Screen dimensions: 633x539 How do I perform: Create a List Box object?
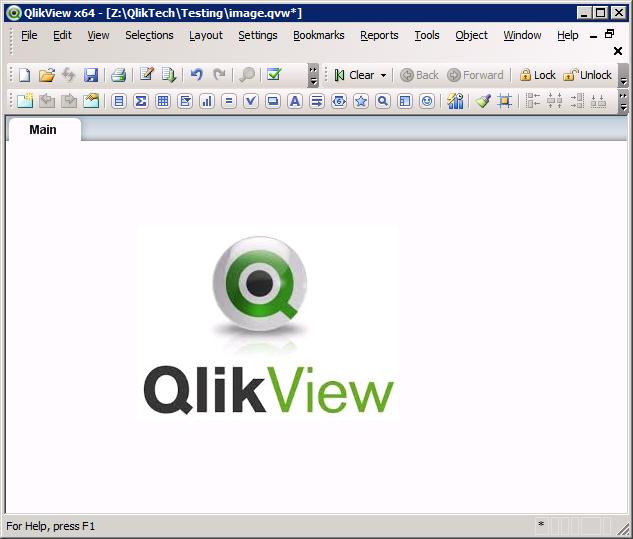pyautogui.click(x=119, y=101)
